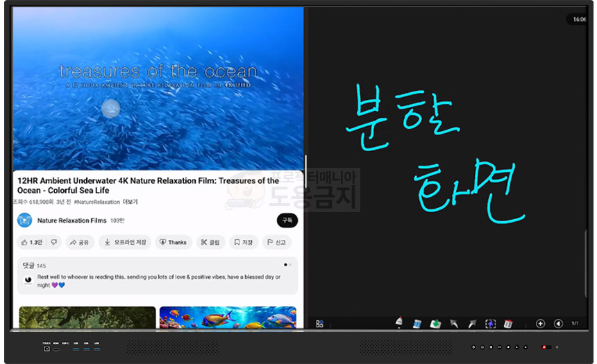Open the Nature Relaxation Films channel
This screenshot has width=597, height=364.
(72, 220)
